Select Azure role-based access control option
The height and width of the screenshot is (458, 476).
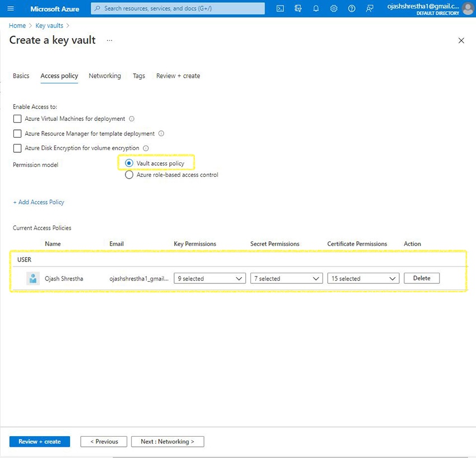(x=129, y=175)
